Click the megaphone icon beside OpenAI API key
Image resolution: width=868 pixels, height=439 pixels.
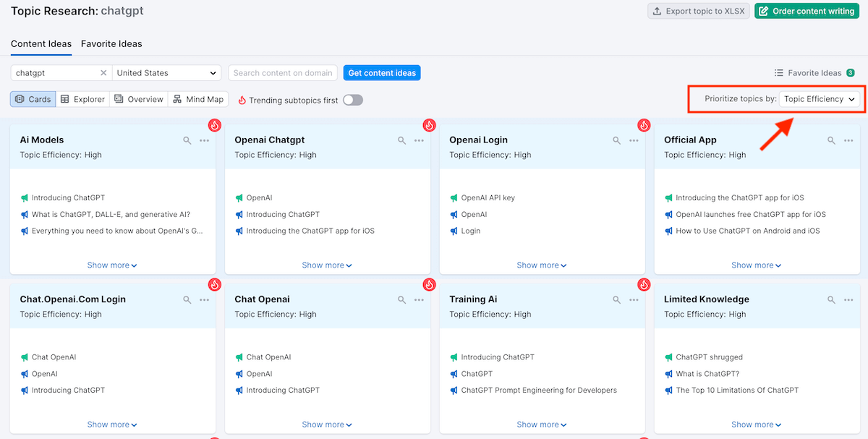coord(454,197)
